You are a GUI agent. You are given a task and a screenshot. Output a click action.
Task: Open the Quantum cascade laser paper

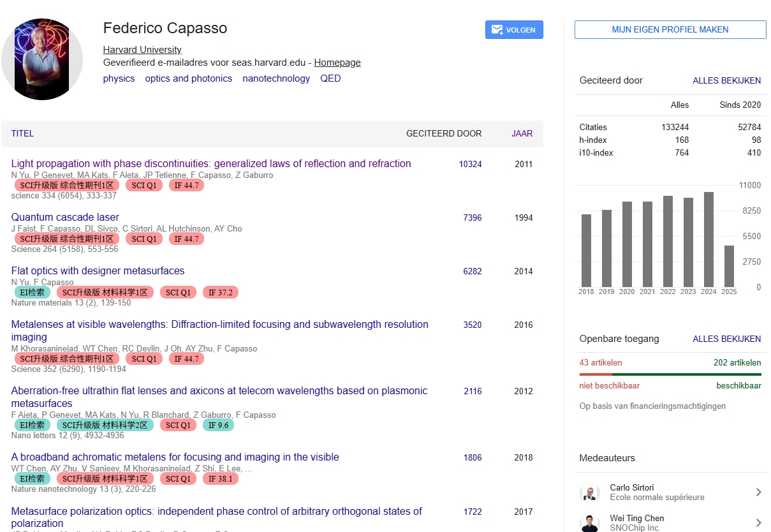(x=65, y=217)
